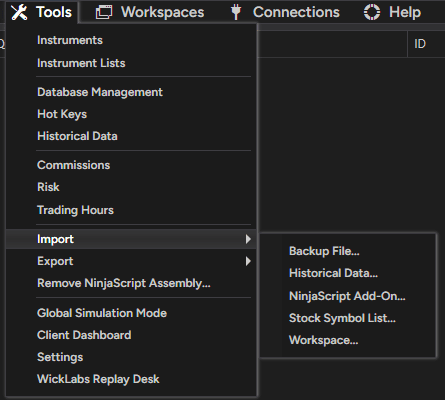Open the Workspaces menu label
445x400 pixels.
162,12
